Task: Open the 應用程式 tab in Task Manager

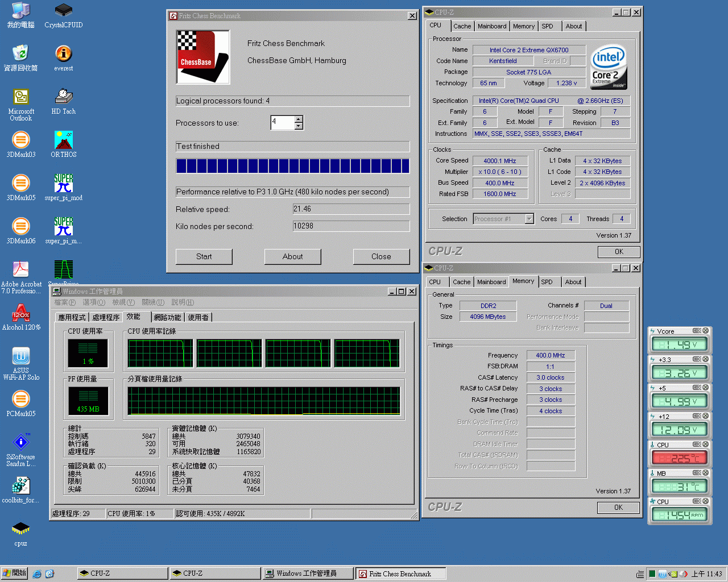Action: click(72, 317)
